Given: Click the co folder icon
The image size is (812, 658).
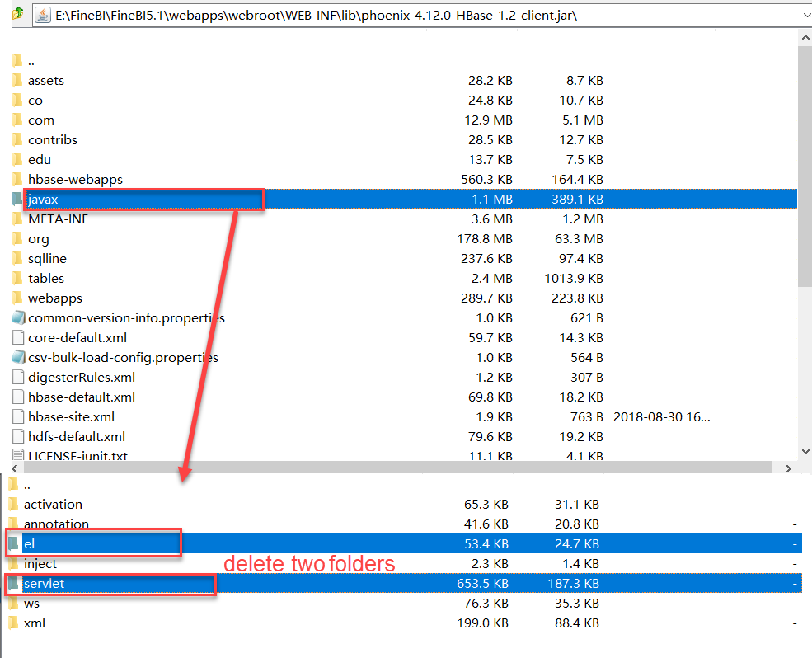Looking at the screenshot, I should click(17, 100).
